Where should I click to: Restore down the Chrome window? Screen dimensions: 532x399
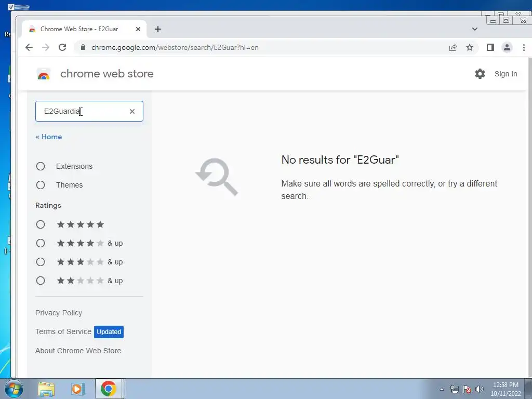tap(506, 21)
